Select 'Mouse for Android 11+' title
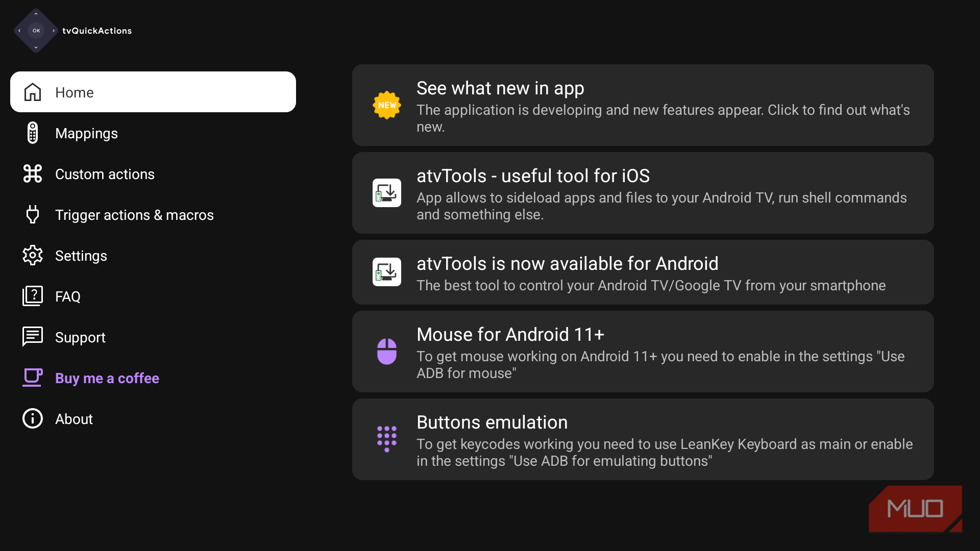This screenshot has height=551, width=980. point(510,335)
